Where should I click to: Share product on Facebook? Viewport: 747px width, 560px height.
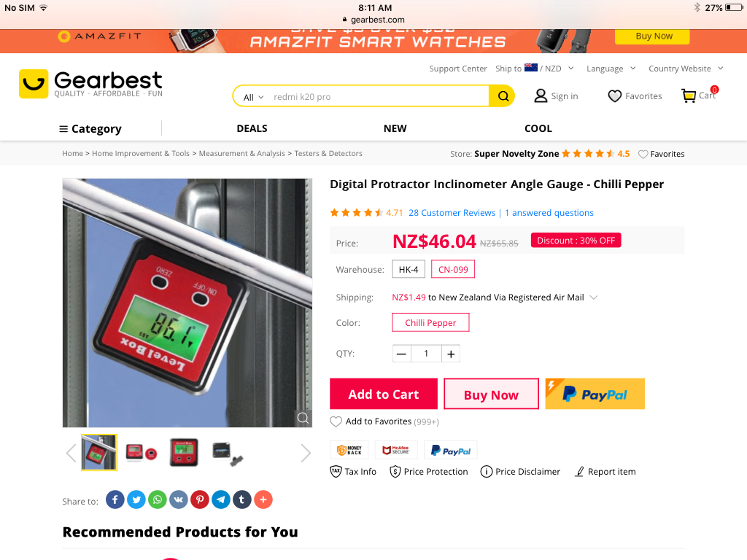coord(115,499)
